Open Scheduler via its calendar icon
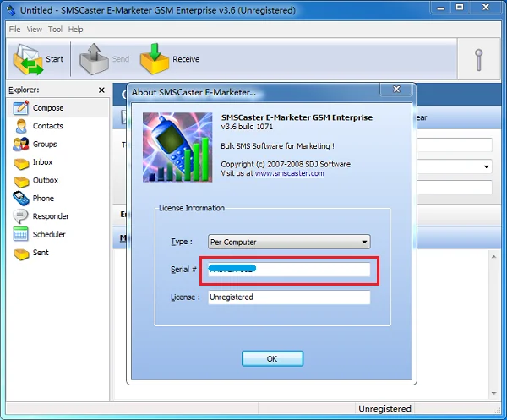 20,234
